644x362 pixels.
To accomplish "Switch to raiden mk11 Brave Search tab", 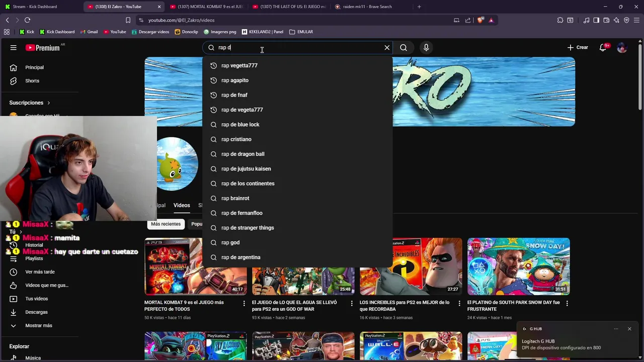I will click(x=371, y=7).
